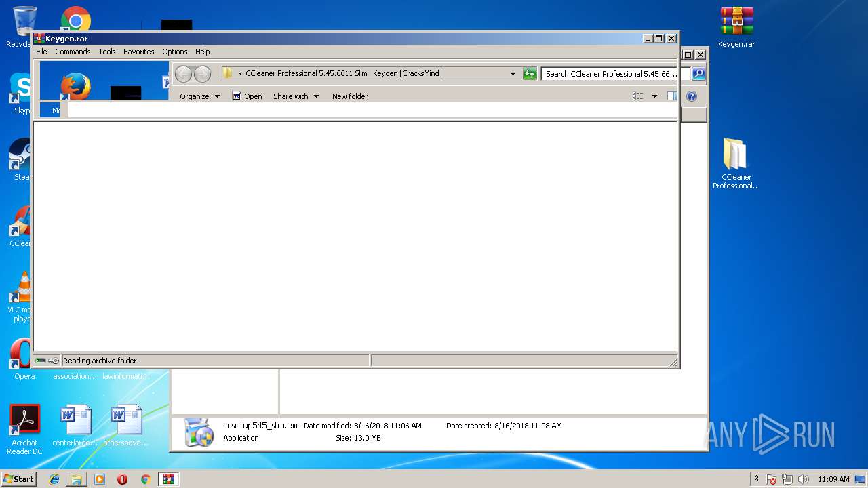Click the ccsetup545_slim.exe filename in details pane
The width and height of the screenshot is (868, 488).
(262, 426)
